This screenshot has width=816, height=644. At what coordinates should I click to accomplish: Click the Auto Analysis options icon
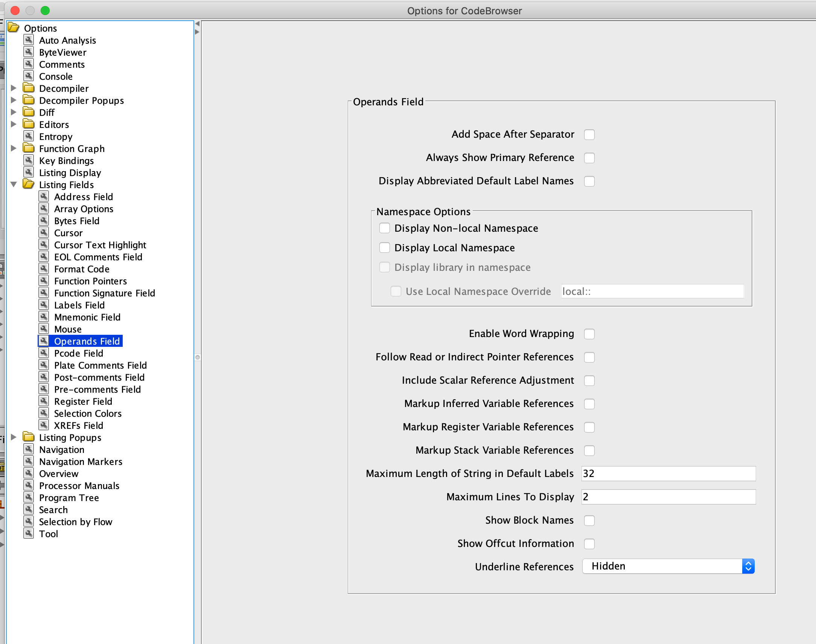click(x=29, y=40)
